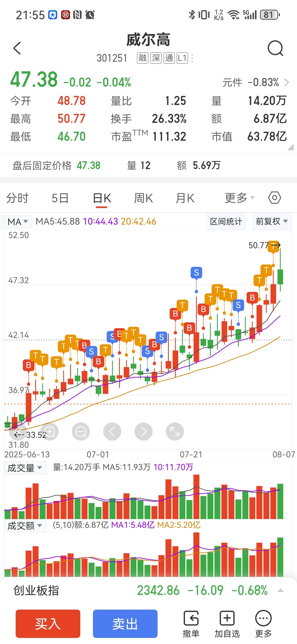This screenshot has height=644, width=297.
Task: Zoom in the K-line chart
Action: coord(50,432)
